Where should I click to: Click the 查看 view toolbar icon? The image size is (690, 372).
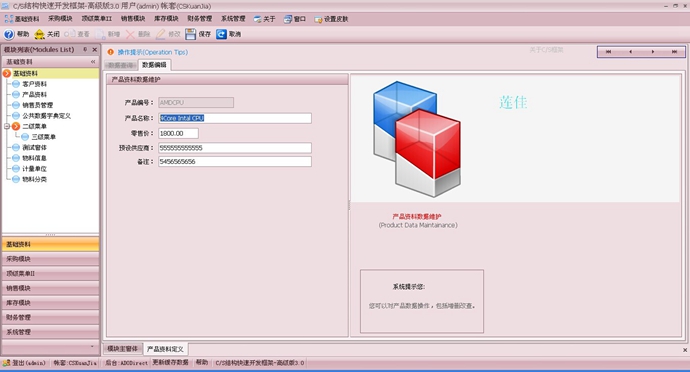coord(70,34)
